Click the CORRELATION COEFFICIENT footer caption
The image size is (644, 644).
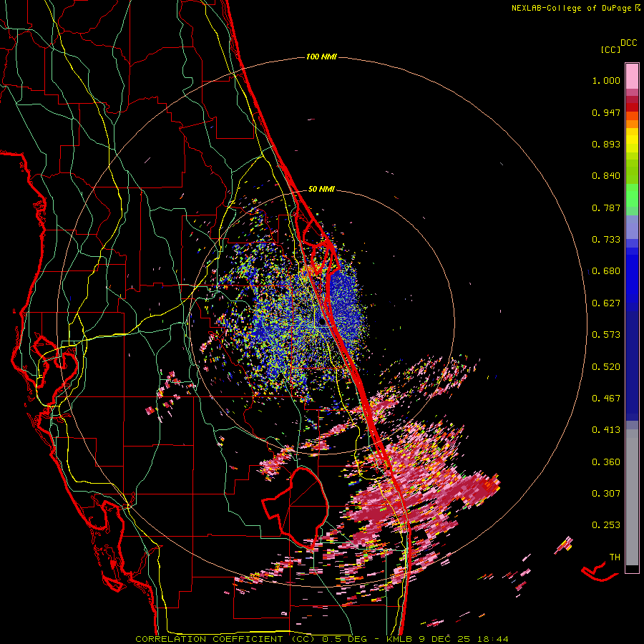[x=321, y=639]
